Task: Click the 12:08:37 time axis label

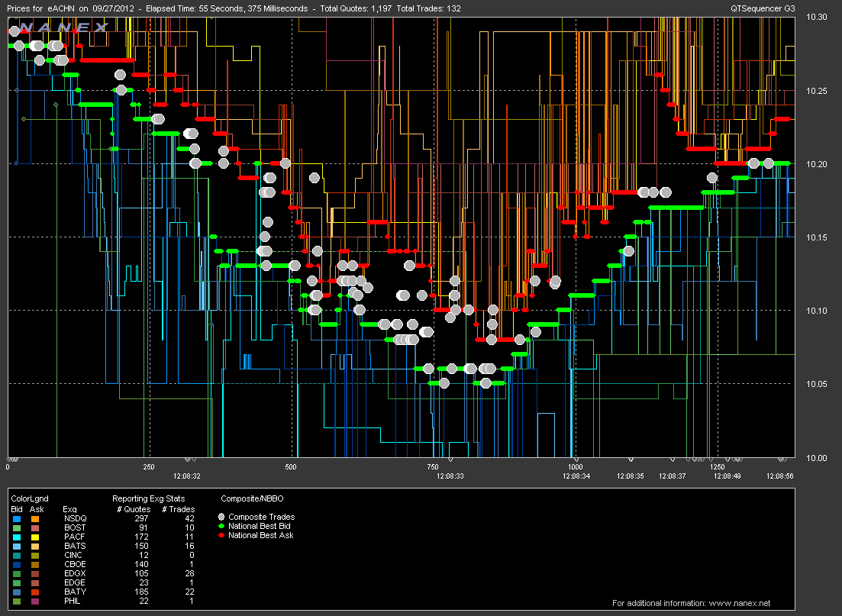Action: [x=673, y=476]
